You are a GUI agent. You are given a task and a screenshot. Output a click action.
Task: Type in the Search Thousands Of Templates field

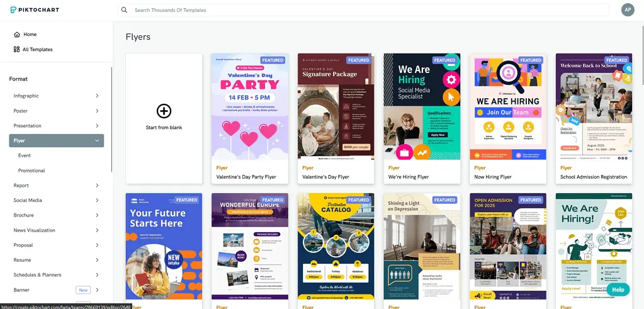click(x=365, y=10)
